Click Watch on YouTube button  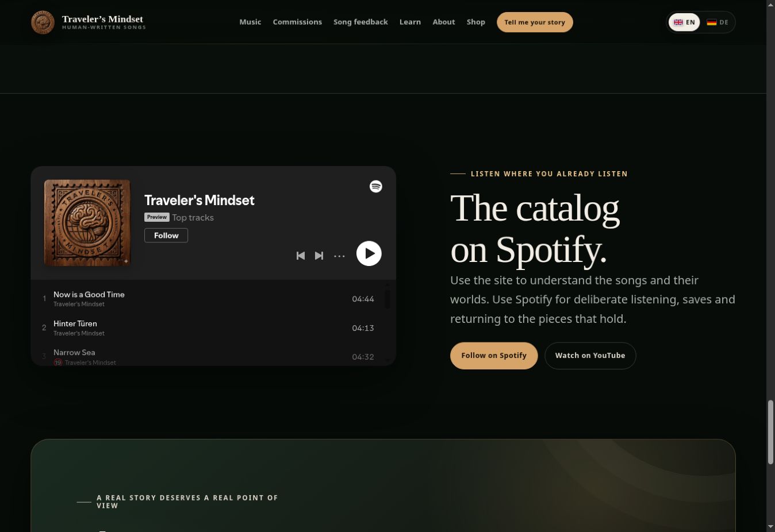(590, 356)
